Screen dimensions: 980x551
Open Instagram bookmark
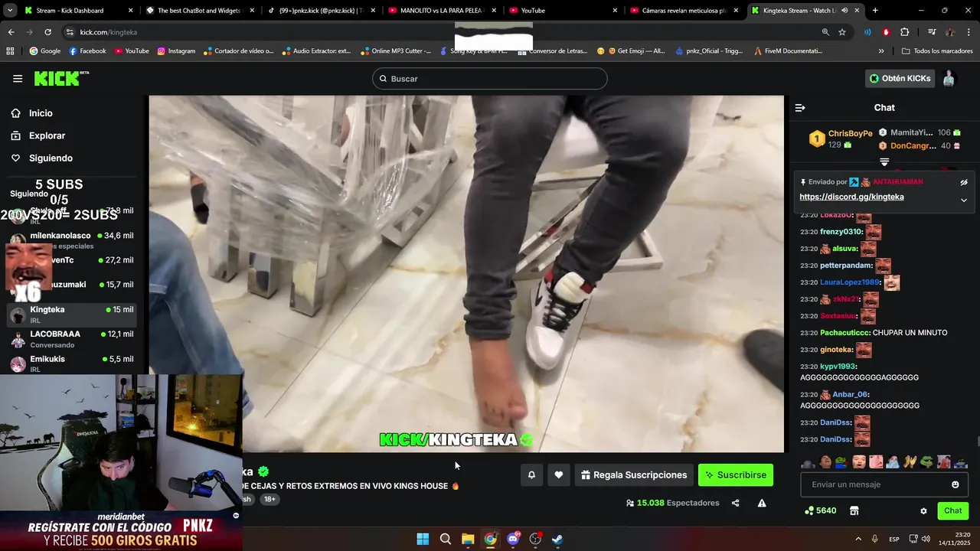pos(176,51)
